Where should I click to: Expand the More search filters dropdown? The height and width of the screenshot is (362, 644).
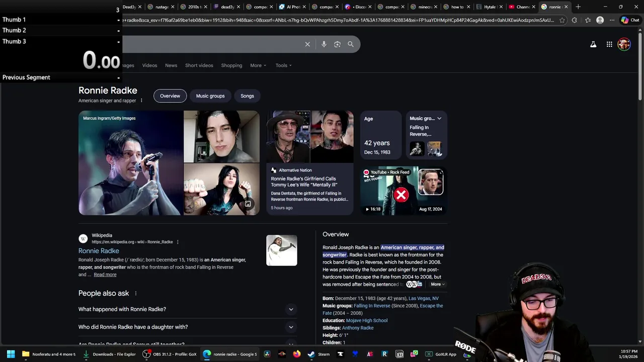258,65
